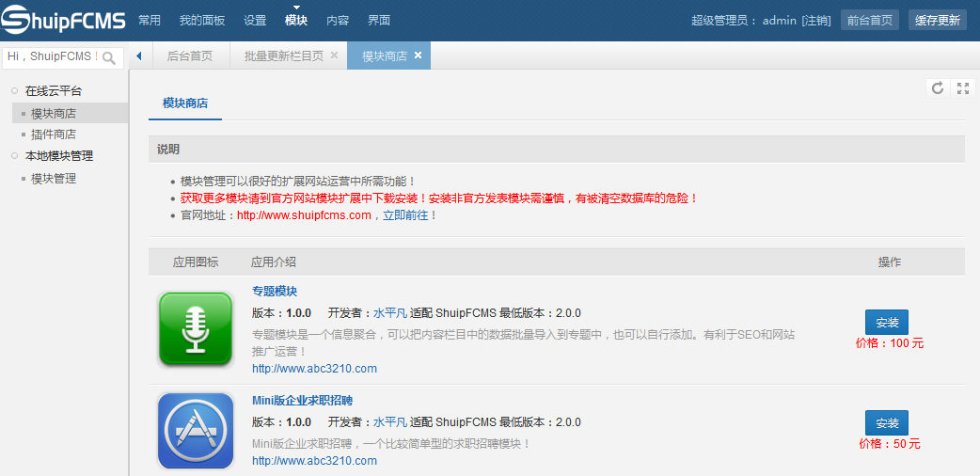Install the 专题模块 module

887,323
